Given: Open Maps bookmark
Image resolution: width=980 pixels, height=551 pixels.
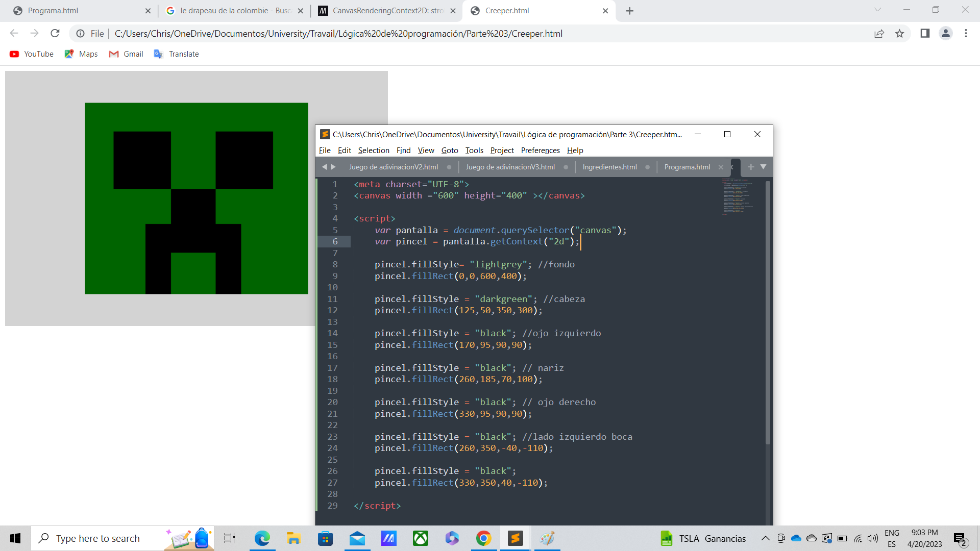Looking at the screenshot, I should 81,54.
